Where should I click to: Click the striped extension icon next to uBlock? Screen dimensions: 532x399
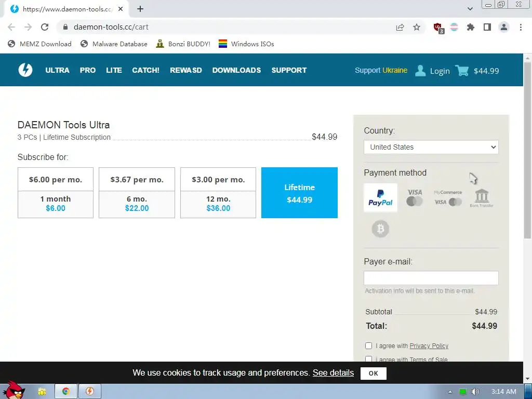tap(454, 27)
